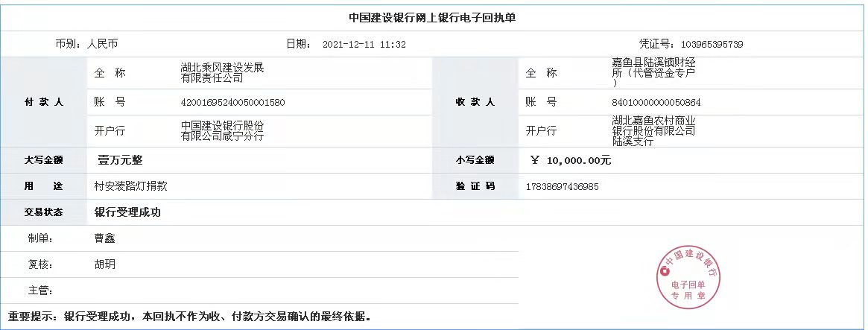Click the 付款人 header cell
The height and width of the screenshot is (330, 868).
coord(44,102)
